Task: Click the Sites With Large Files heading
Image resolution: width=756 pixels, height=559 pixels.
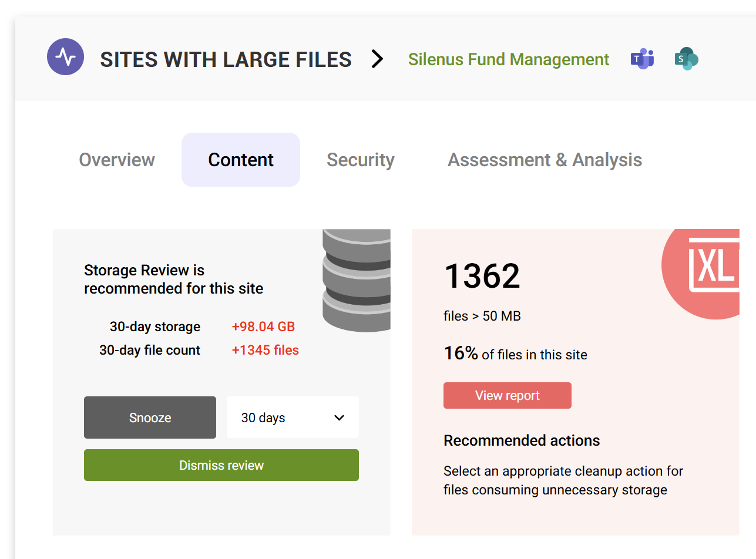Action: pos(226,59)
